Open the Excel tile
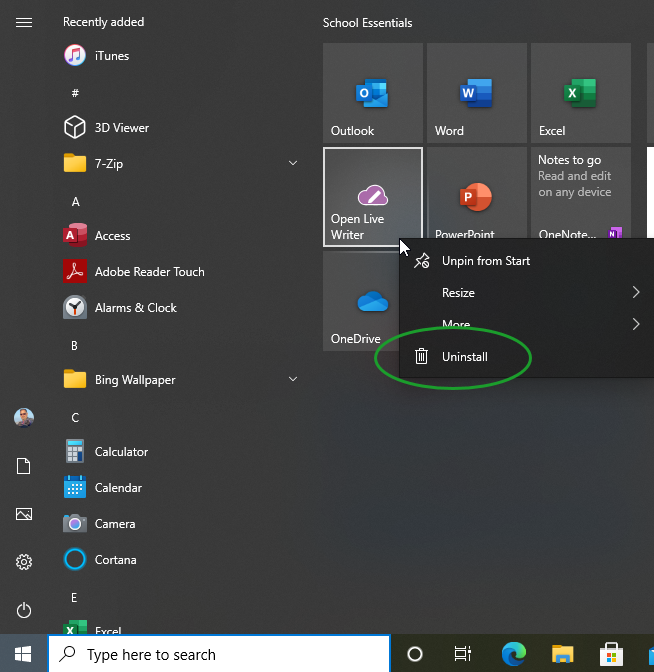Screen dimensions: 654x672 [580, 93]
